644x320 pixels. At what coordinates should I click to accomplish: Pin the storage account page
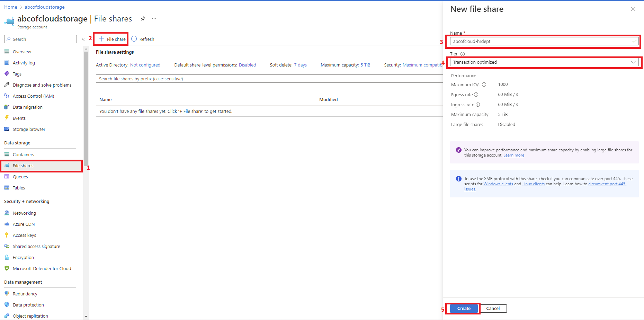143,19
